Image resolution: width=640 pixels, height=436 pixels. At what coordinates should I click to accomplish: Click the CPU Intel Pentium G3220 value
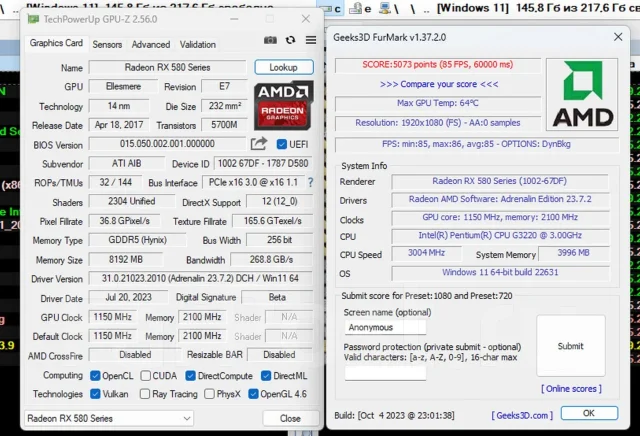(500, 236)
